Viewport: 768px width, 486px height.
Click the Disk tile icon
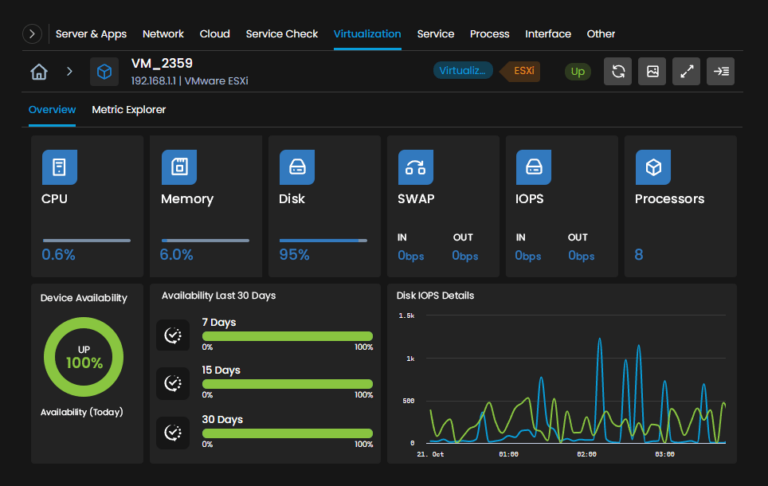pos(297,167)
